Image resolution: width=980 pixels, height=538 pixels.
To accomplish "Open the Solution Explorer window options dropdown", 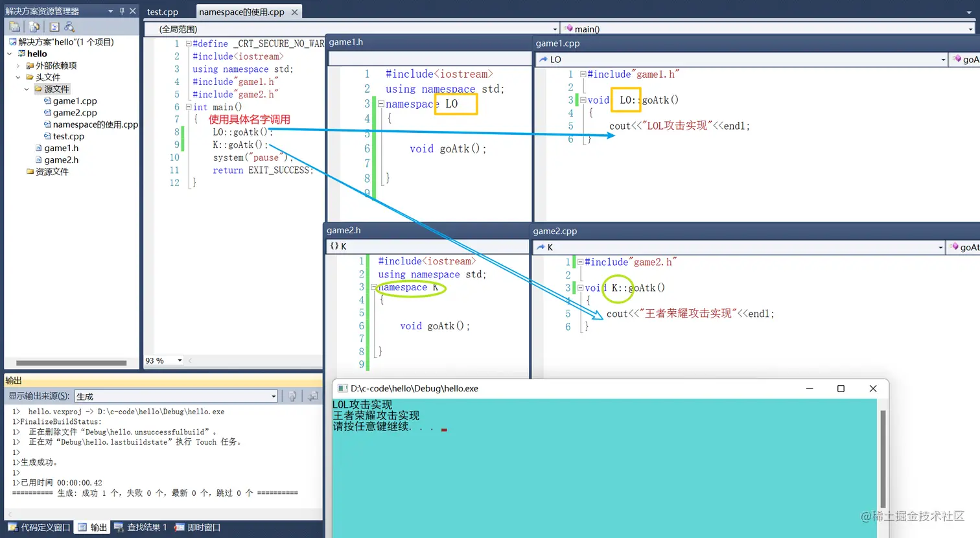I will point(111,11).
